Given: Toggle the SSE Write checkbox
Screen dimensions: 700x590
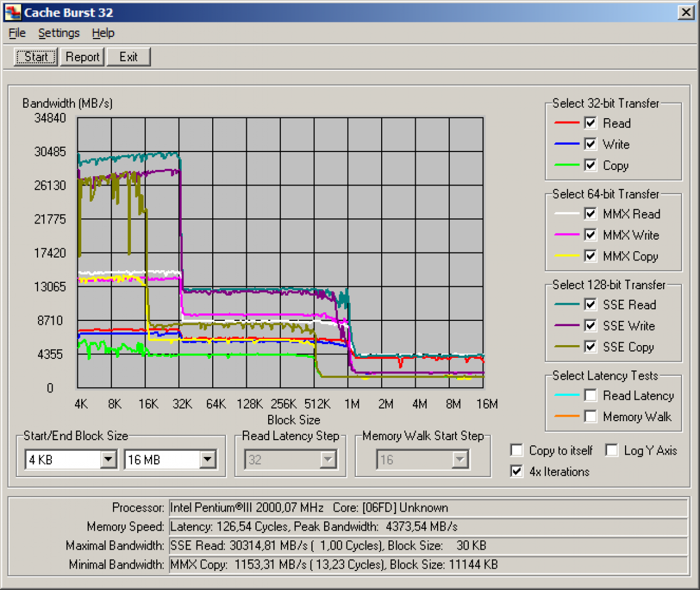Looking at the screenshot, I should pyautogui.click(x=590, y=326).
